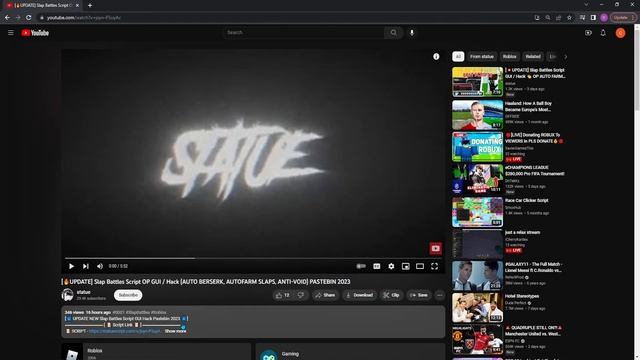640x360 pixels.
Task: Toggle subtitles closed captions
Action: [377, 266]
